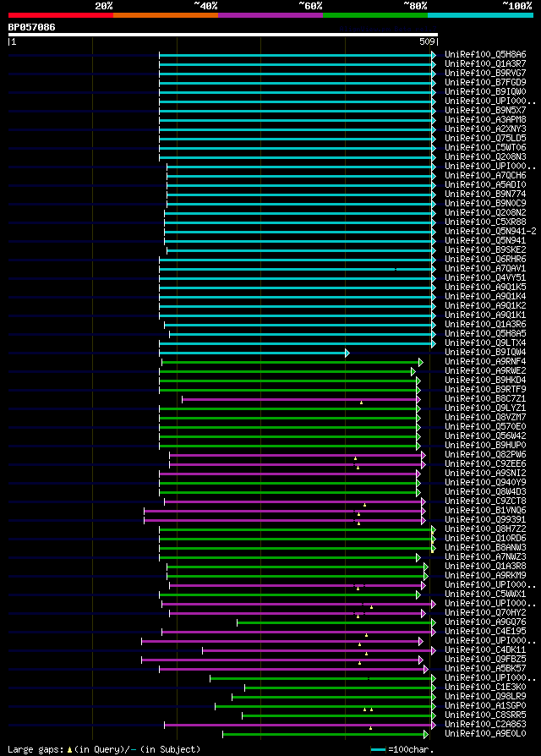Click the orange ~40% identity legend segment

point(166,15)
